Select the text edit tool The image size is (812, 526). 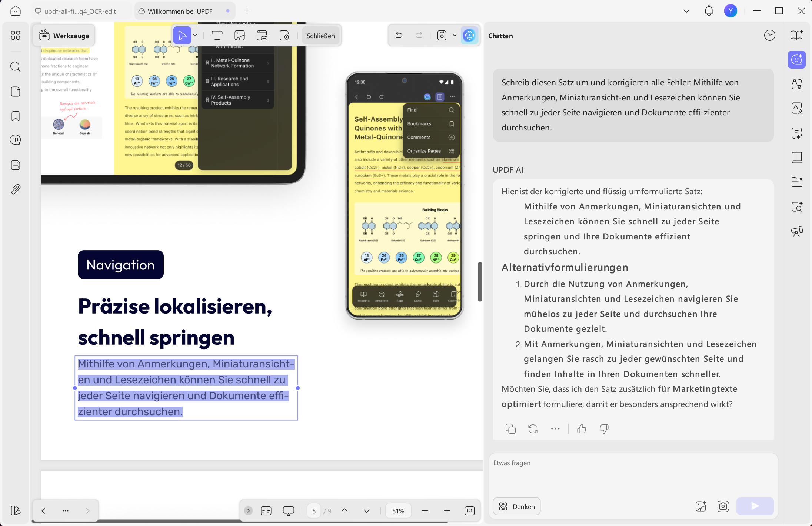click(x=217, y=35)
